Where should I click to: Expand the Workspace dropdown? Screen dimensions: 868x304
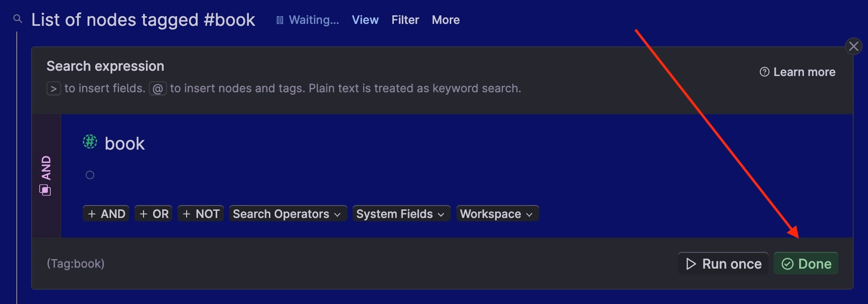498,214
